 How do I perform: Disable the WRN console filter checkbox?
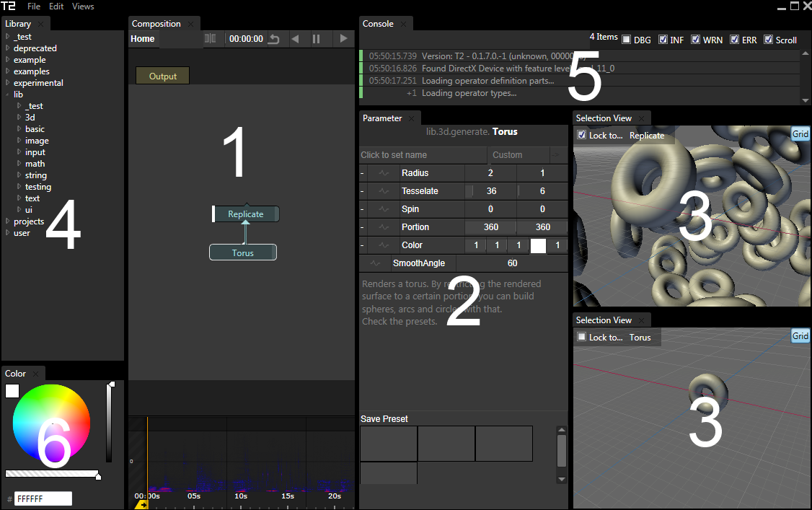696,40
